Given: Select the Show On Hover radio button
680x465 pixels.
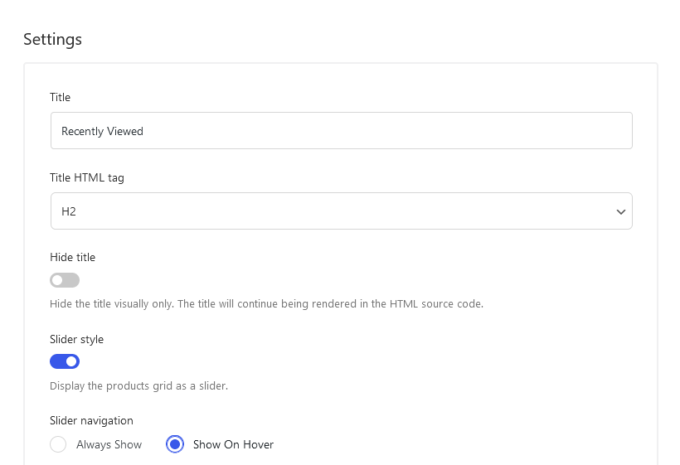Looking at the screenshot, I should click(x=175, y=444).
